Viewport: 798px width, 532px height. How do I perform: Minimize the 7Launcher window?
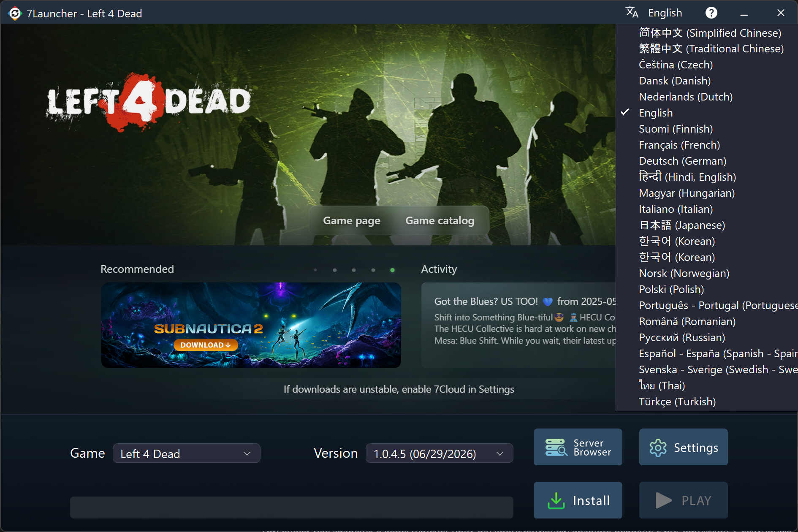coord(744,14)
